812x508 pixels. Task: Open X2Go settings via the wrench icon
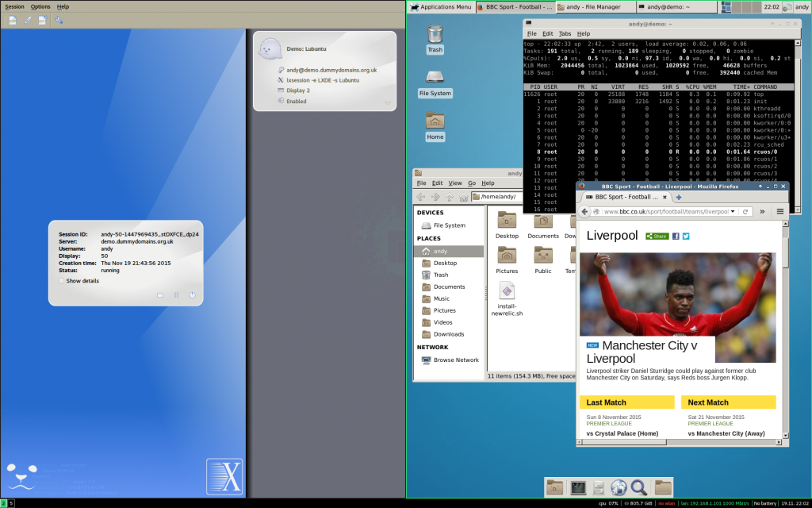[59, 20]
